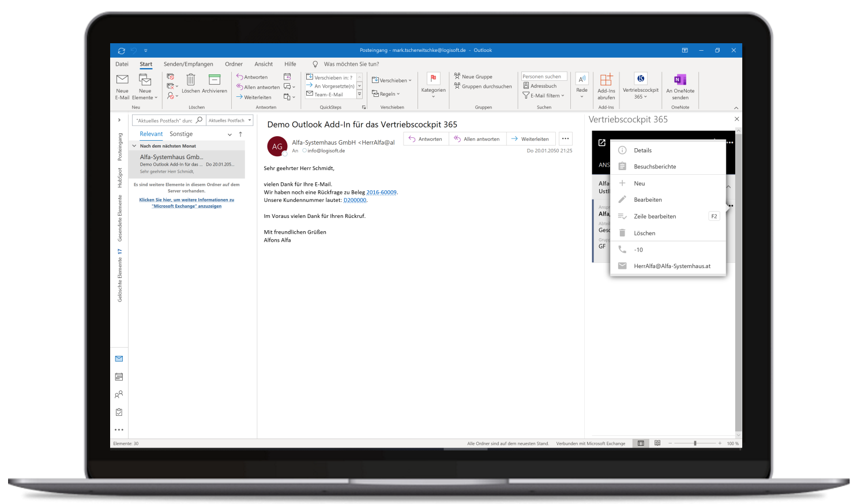Collapse the ribbon with the chevron
Screen dimensions: 865x504
pyautogui.click(x=736, y=108)
